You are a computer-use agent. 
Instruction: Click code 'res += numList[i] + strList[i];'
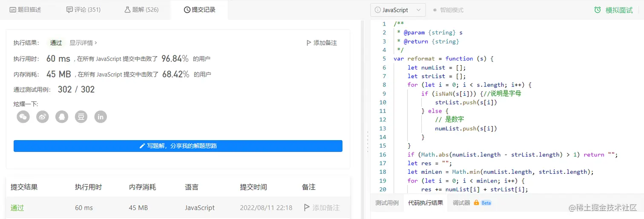click(474, 189)
